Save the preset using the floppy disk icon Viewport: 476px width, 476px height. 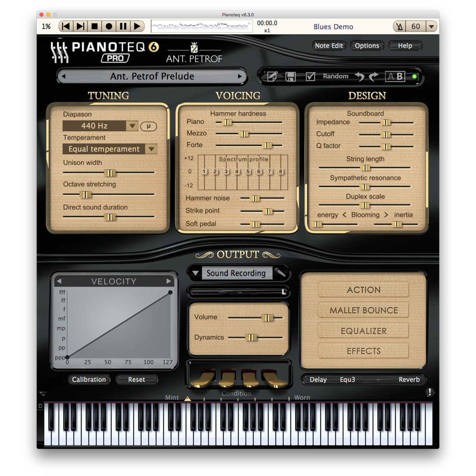pyautogui.click(x=291, y=76)
